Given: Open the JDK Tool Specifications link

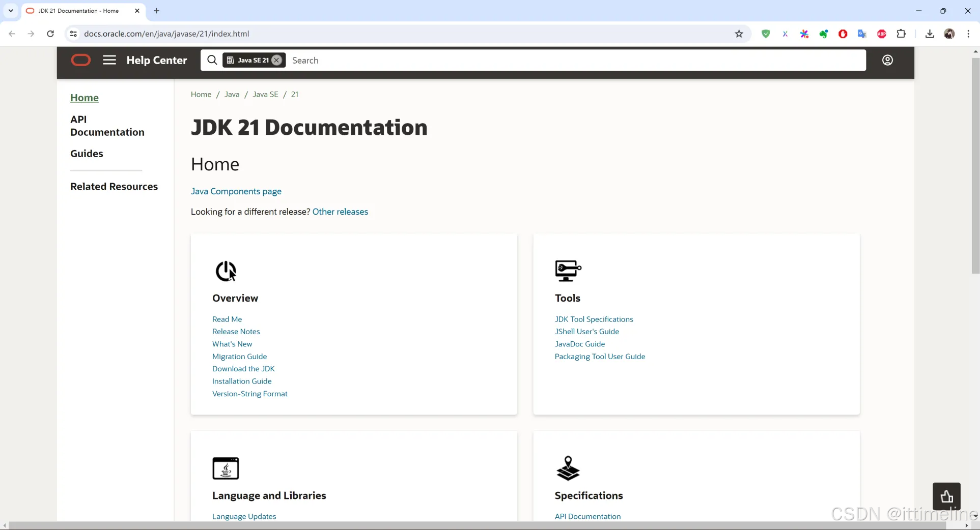Looking at the screenshot, I should pos(594,319).
